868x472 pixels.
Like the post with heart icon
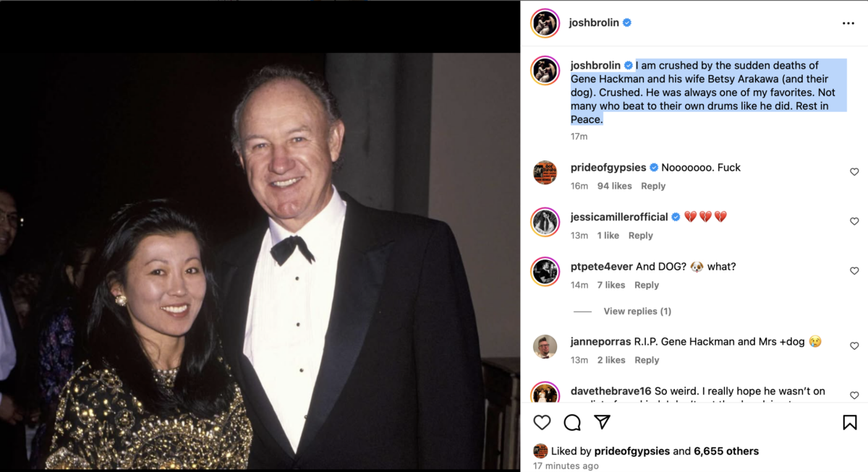542,422
